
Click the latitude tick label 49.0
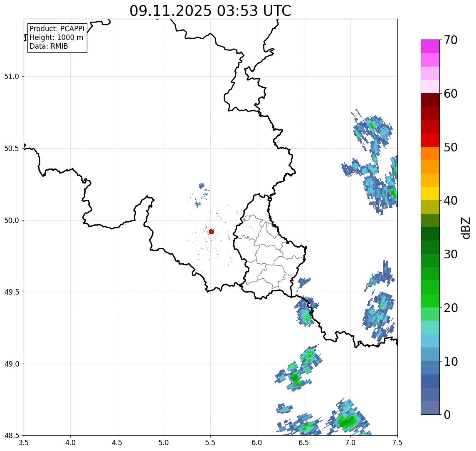click(12, 364)
